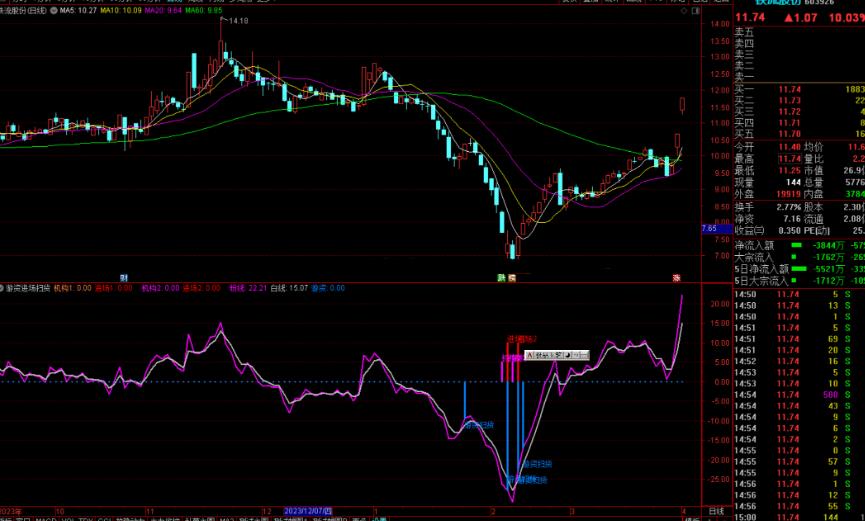Image resolution: width=865 pixels, height=521 pixels.
Task: Click the 外盘 19919 field
Action: tap(767, 194)
